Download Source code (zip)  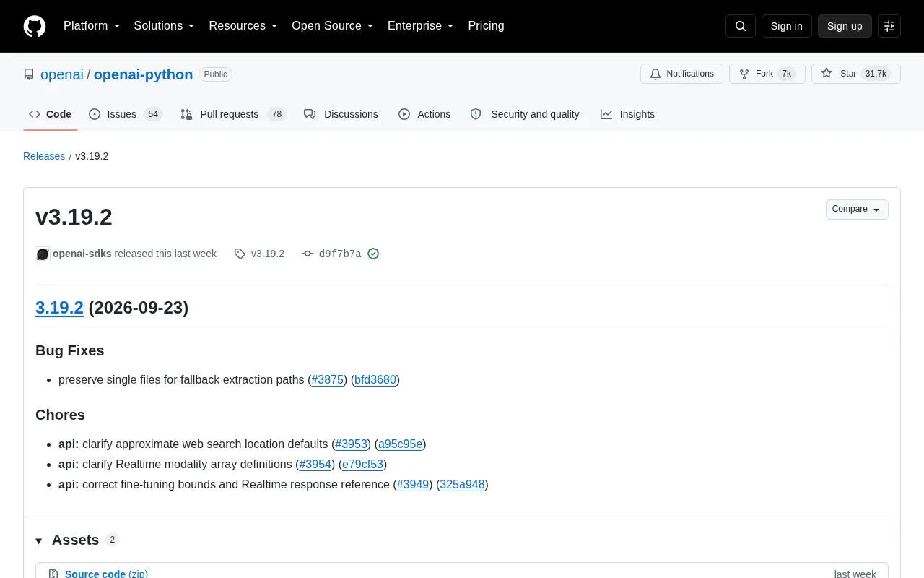click(106, 574)
